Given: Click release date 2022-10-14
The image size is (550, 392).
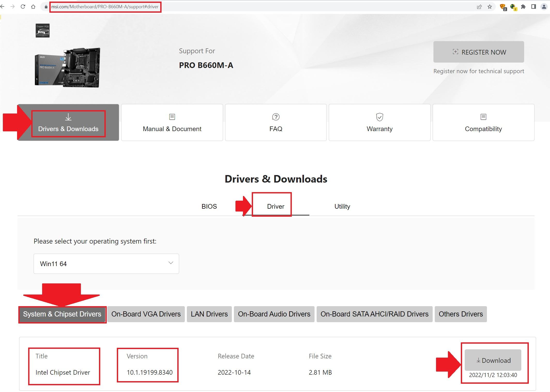Looking at the screenshot, I should tap(234, 372).
